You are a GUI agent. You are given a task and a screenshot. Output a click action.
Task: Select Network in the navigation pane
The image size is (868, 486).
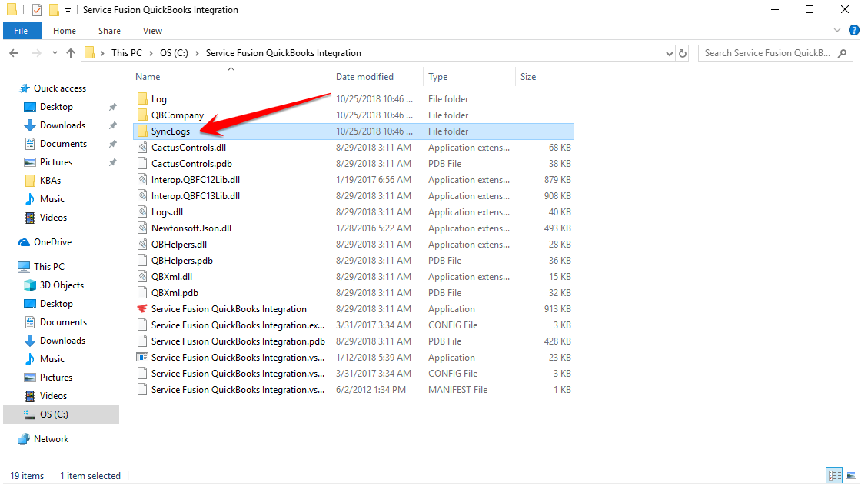pyautogui.click(x=51, y=439)
